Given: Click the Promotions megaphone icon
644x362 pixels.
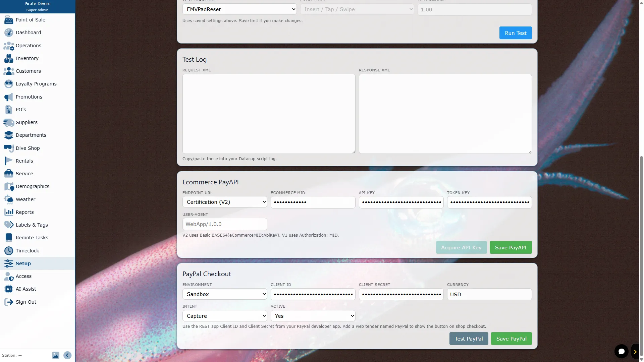Looking at the screenshot, I should tap(9, 97).
